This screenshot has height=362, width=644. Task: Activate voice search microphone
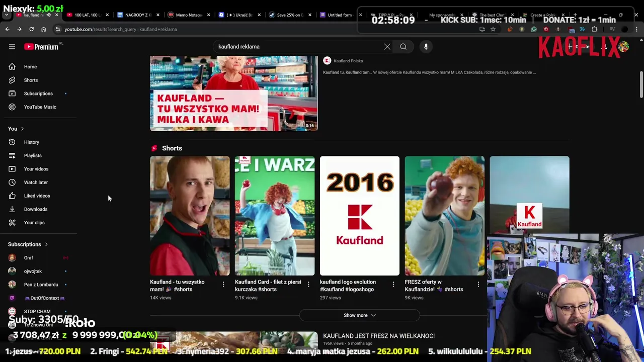426,47
